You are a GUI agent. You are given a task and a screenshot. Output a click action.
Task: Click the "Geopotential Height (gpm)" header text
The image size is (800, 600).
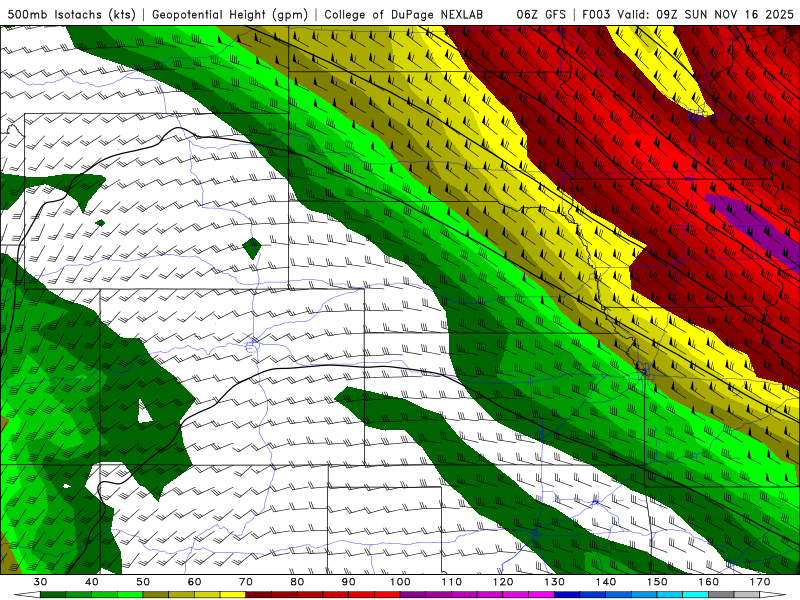click(x=230, y=15)
